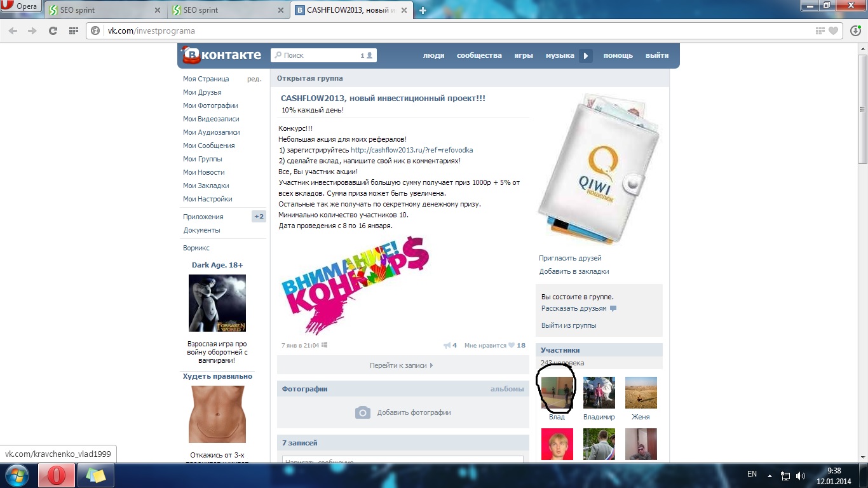This screenshot has height=488, width=868.
Task: Click the camera icon to add photos
Action: pos(362,412)
